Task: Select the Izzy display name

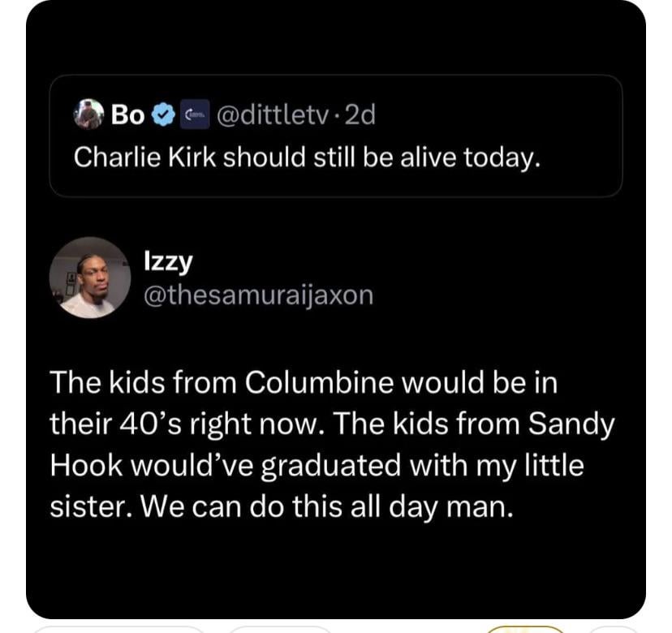Action: [166, 261]
